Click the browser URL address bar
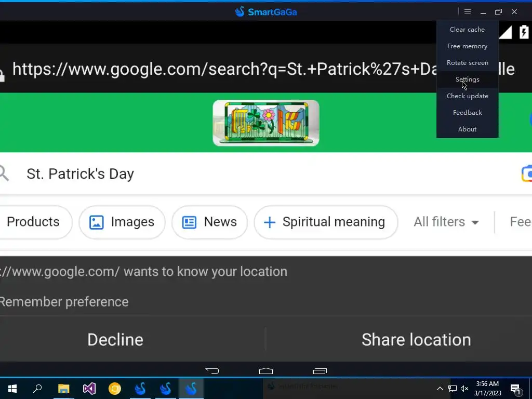532x399 pixels. (x=263, y=69)
